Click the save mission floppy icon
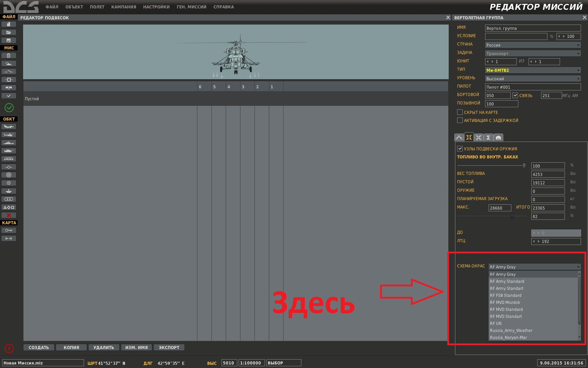 pos(9,40)
